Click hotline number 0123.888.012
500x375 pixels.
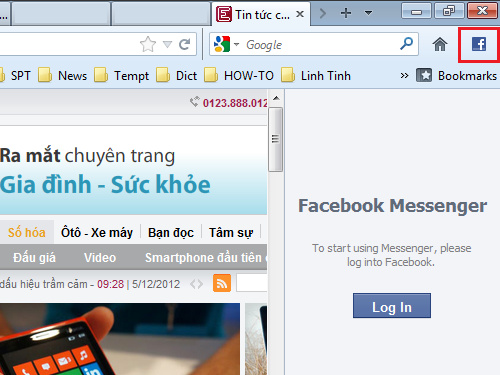tap(235, 103)
